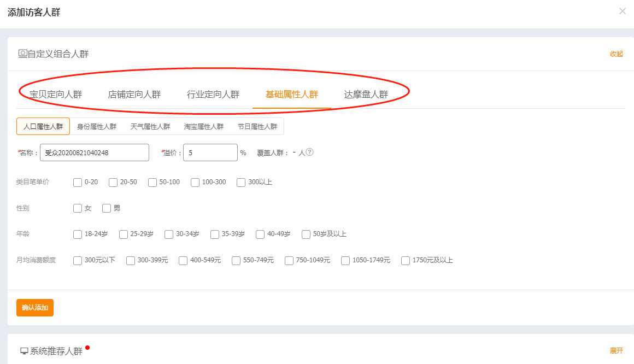The width and height of the screenshot is (634, 364).
Task: Tick the 100-300 price checkbox
Action: (195, 183)
